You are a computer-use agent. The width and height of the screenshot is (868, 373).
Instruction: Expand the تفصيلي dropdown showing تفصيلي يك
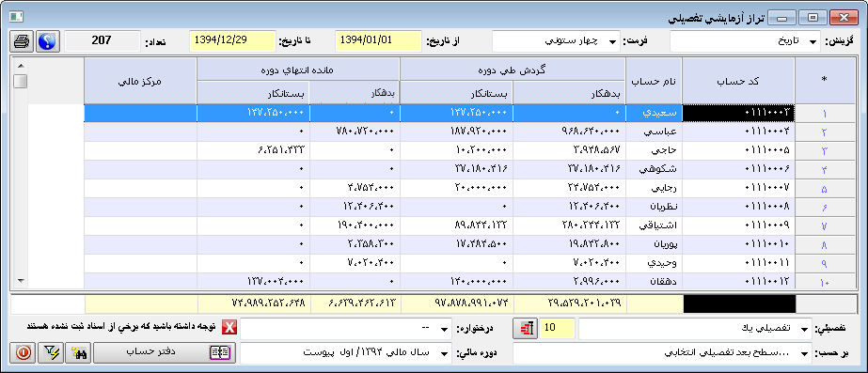(695, 328)
